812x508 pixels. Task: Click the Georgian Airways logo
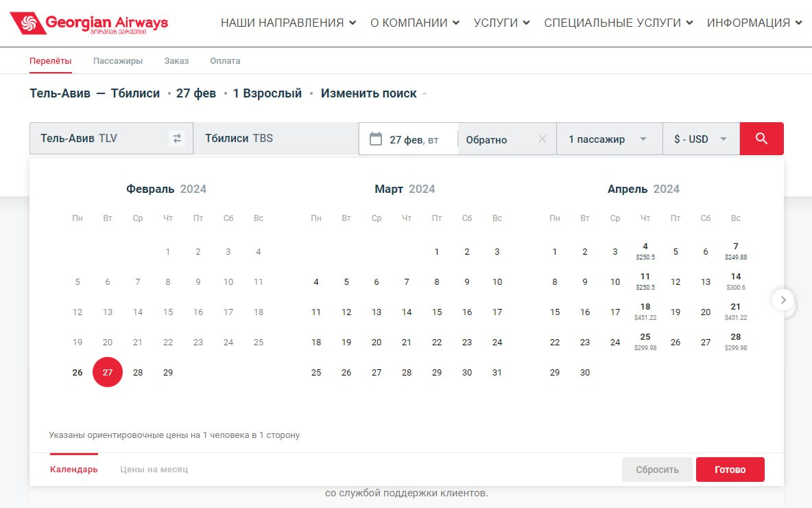[x=89, y=25]
